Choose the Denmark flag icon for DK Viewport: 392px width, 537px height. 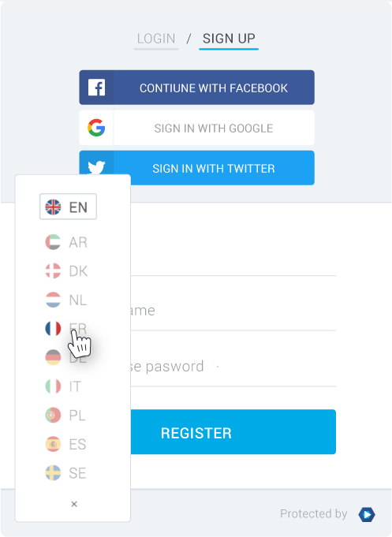tap(53, 271)
